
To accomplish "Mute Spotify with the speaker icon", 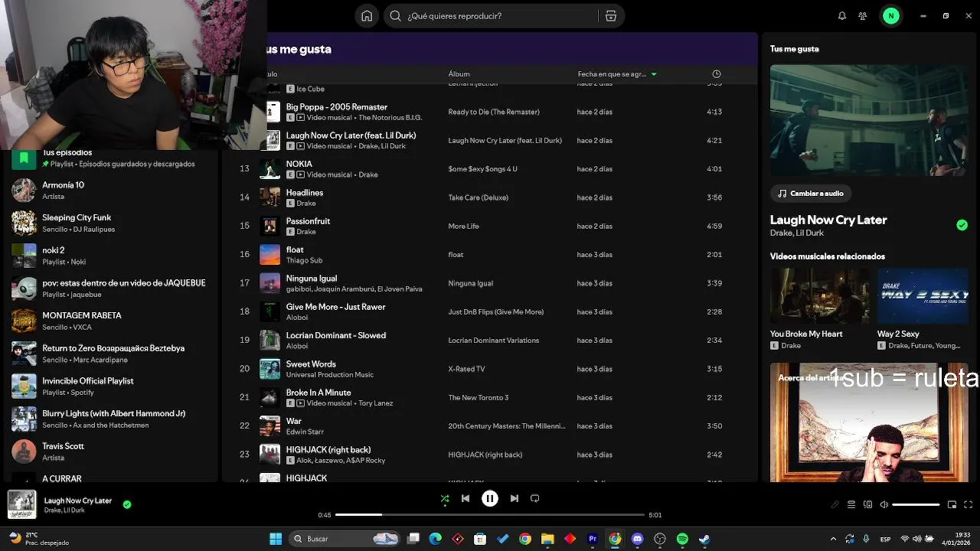I will point(884,505).
